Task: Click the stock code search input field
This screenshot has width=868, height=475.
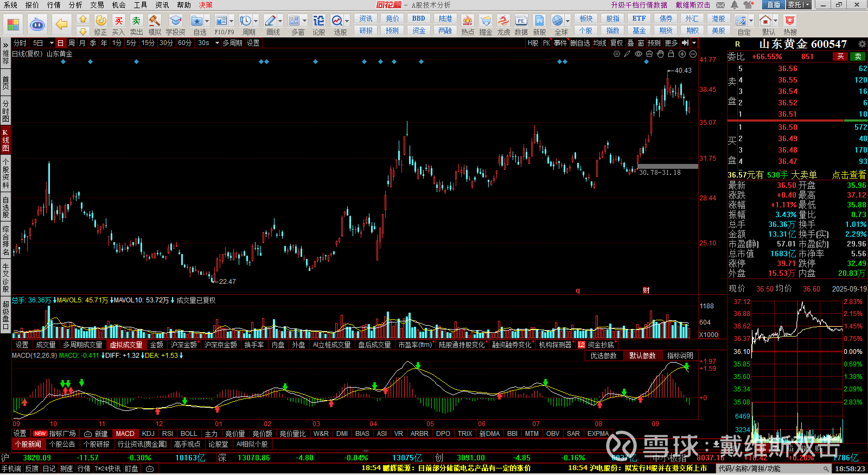Action: [774, 468]
